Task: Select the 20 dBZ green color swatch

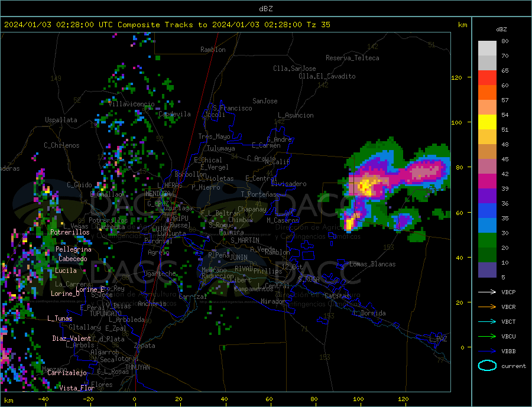Action: point(487,240)
